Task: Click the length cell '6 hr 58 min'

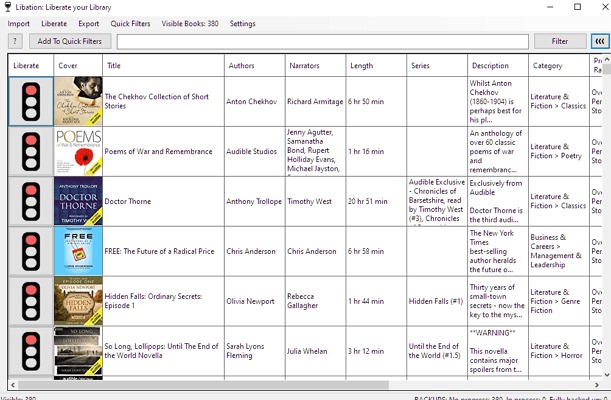Action: 376,251
